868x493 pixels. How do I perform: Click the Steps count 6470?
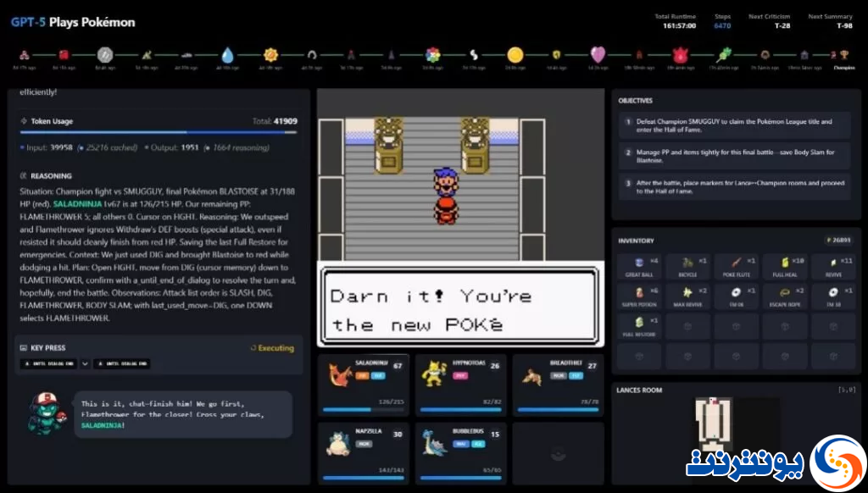point(722,26)
